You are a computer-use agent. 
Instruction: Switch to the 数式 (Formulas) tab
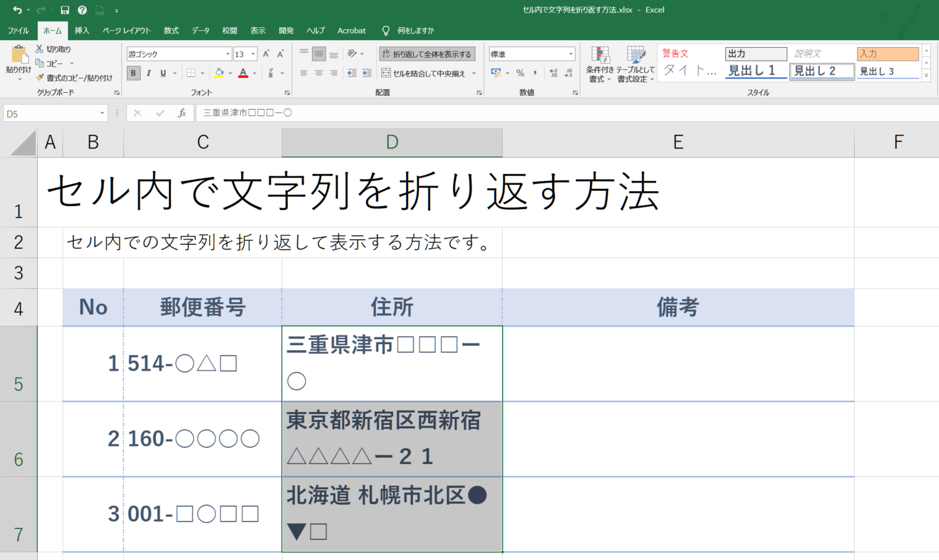click(x=171, y=30)
